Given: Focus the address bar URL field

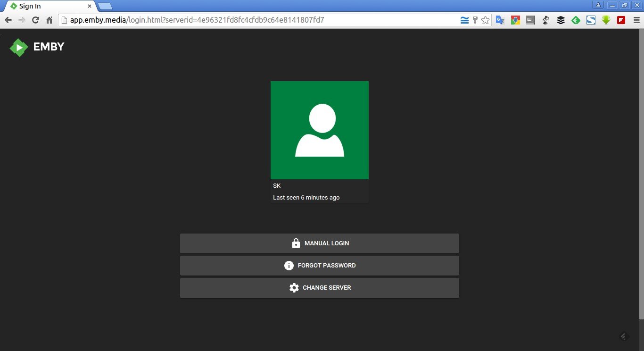Looking at the screenshot, I should [x=259, y=20].
